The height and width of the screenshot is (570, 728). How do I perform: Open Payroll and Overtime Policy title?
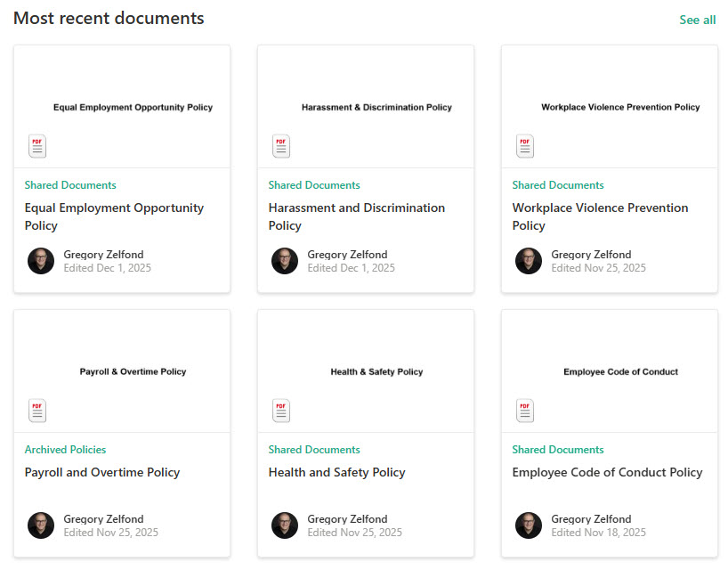point(102,473)
